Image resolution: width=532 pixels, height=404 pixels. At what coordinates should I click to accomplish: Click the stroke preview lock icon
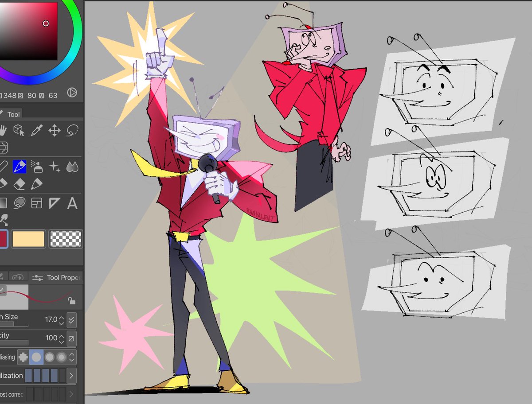(71, 301)
